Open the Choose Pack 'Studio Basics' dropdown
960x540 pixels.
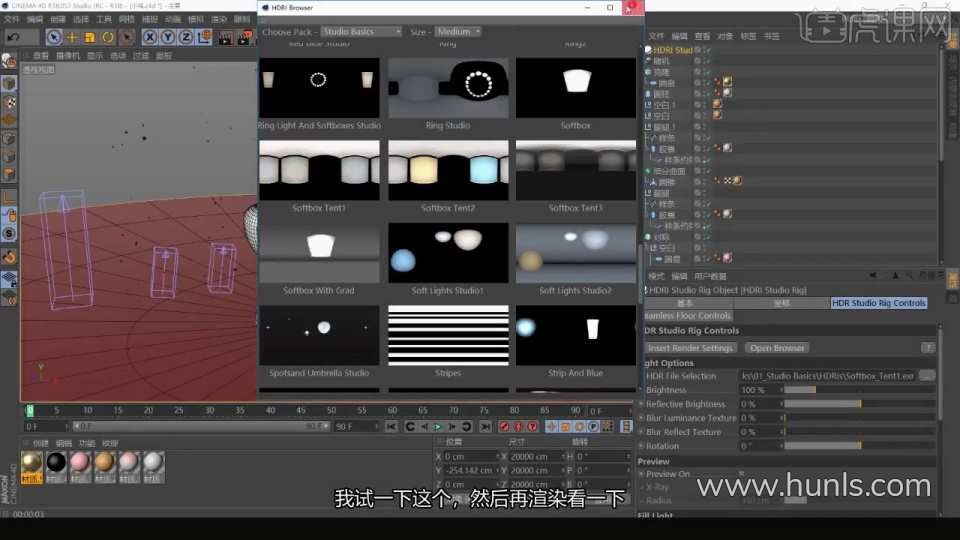click(361, 31)
